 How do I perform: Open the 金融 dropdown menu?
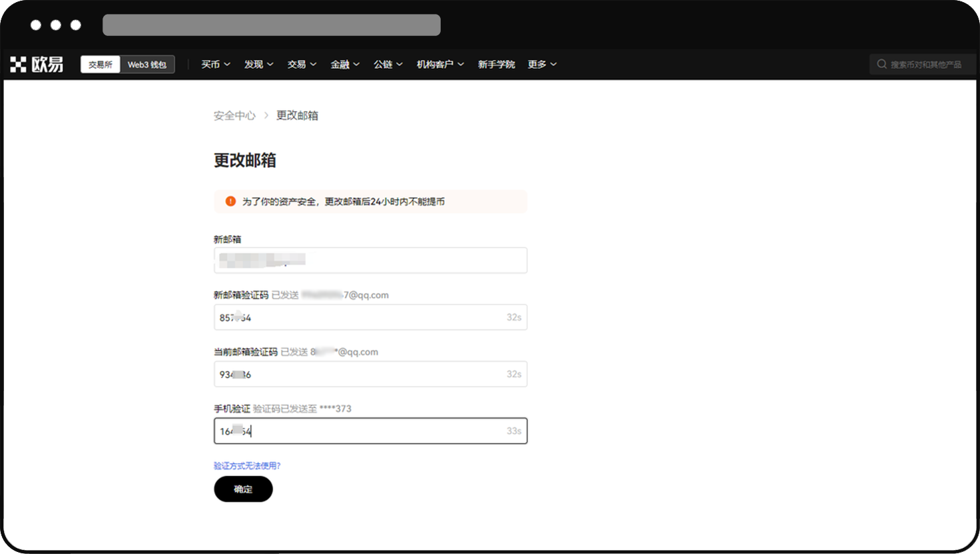(x=345, y=65)
